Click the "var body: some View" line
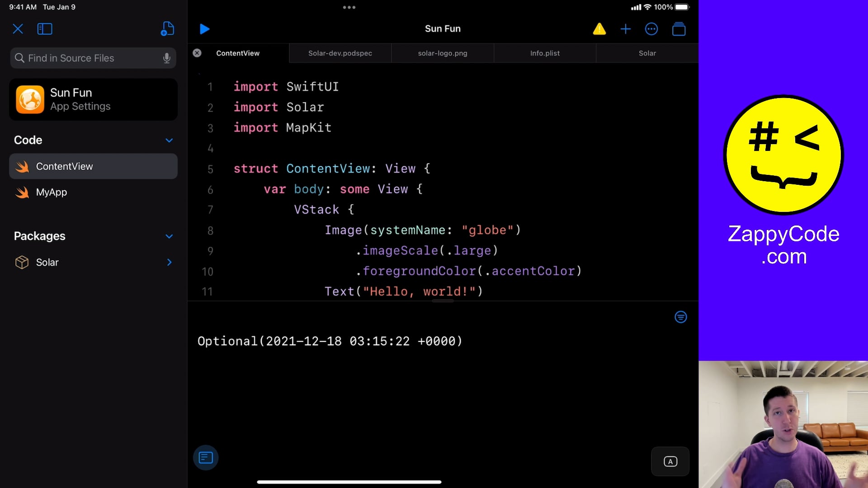Viewport: 868px width, 488px height. [x=343, y=189]
